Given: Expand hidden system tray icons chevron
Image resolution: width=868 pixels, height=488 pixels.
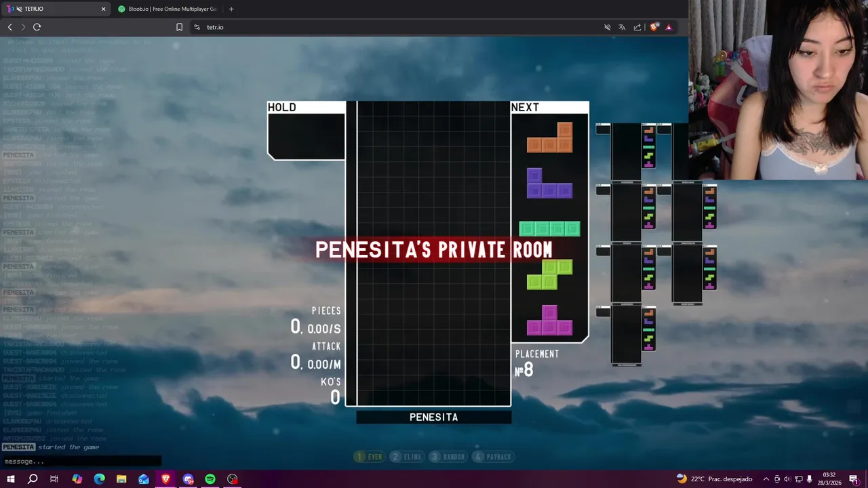Looking at the screenshot, I should click(766, 479).
